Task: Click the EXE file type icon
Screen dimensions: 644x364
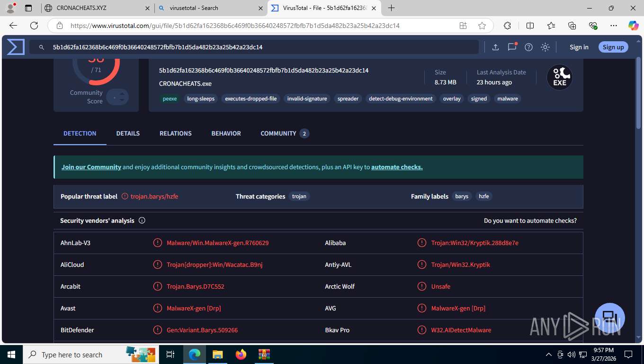Action: click(x=560, y=77)
